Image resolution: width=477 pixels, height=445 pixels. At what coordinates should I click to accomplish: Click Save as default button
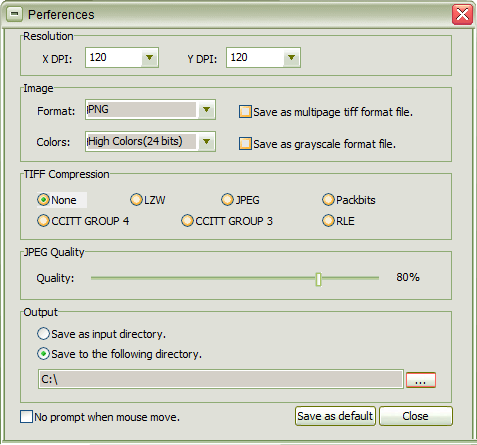coord(335,416)
